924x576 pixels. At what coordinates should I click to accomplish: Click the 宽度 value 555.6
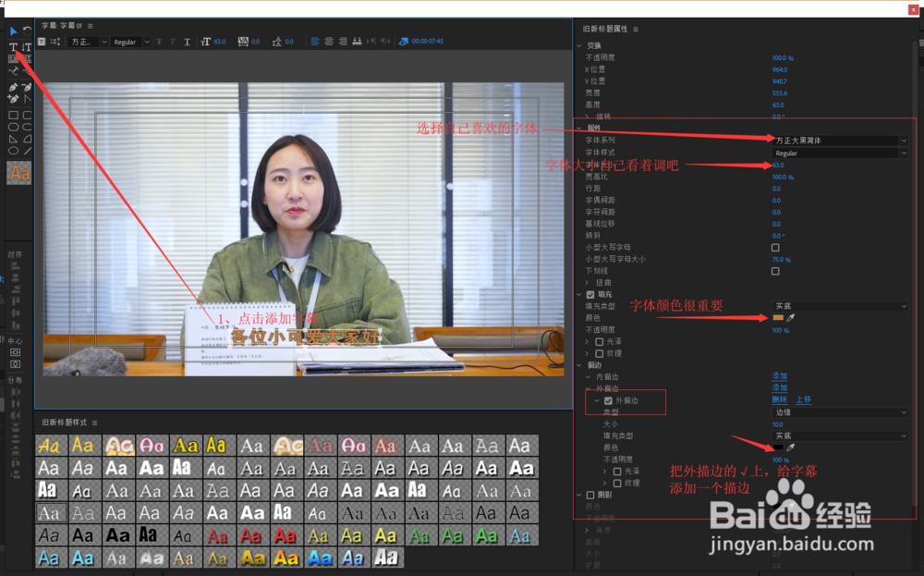(780, 93)
